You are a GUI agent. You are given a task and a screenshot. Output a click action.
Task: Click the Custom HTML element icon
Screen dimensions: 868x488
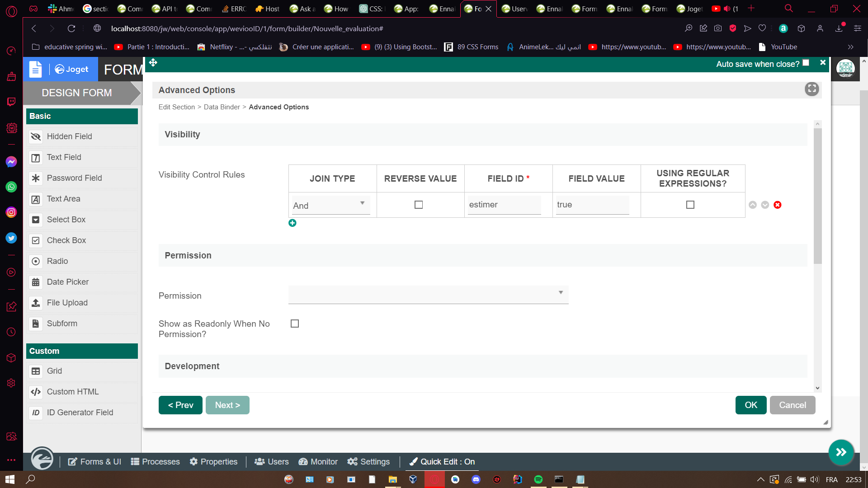tap(36, 392)
